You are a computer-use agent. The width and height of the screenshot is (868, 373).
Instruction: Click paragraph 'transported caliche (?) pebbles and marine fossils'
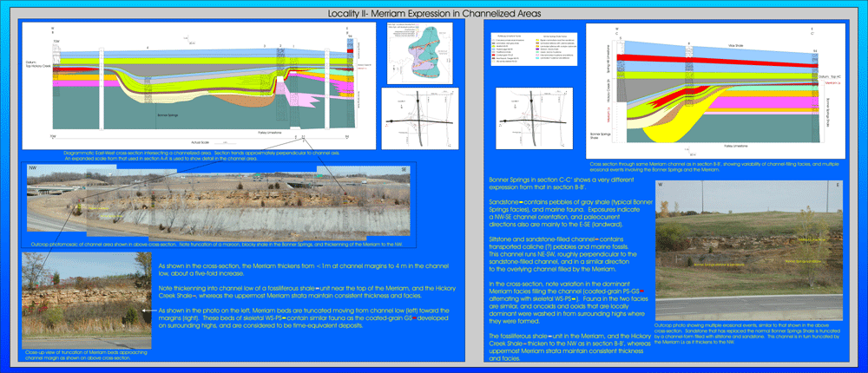(563, 253)
